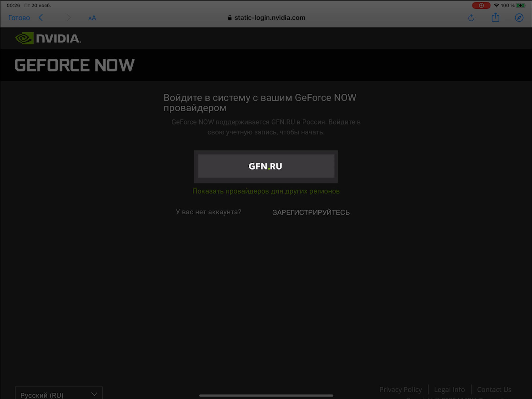
Task: Tap the 00:26 clock in status bar
Action: click(13, 5)
